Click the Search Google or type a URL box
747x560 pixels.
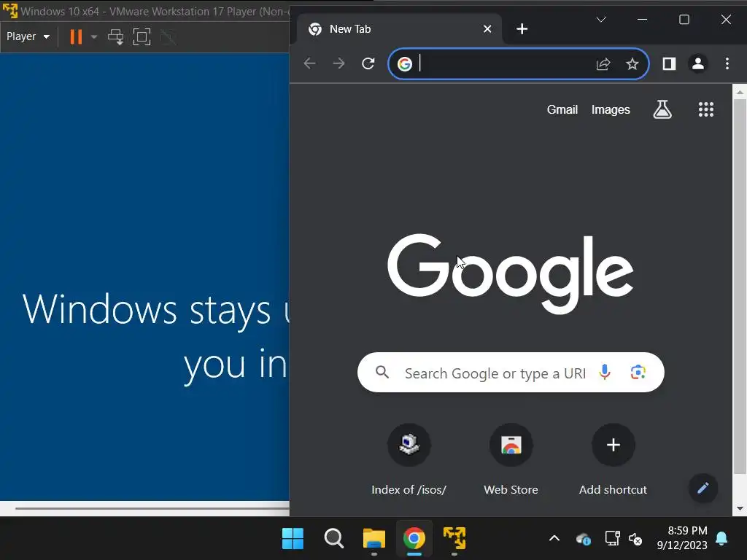click(511, 373)
